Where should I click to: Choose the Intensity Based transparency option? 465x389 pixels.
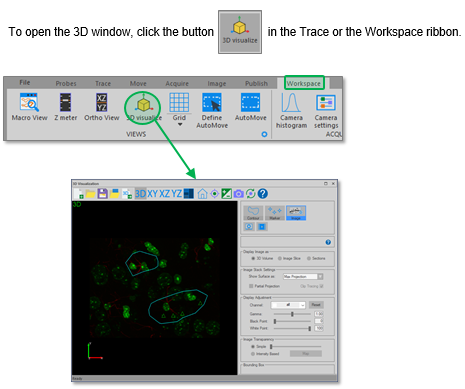(x=253, y=354)
